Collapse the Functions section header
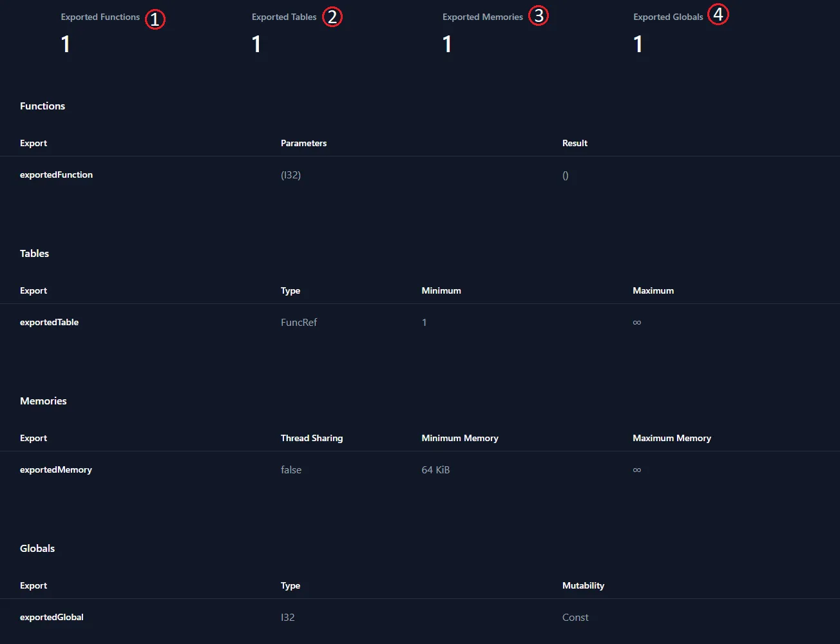 (43, 106)
